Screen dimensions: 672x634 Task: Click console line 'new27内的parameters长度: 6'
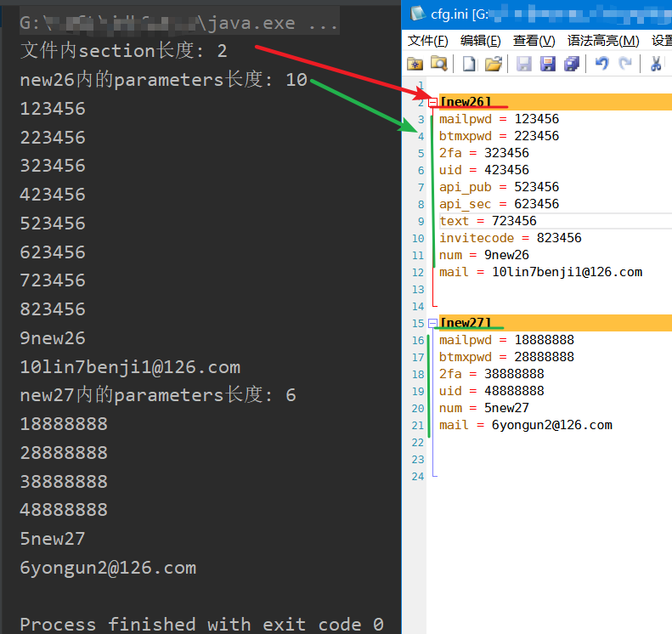click(x=158, y=395)
